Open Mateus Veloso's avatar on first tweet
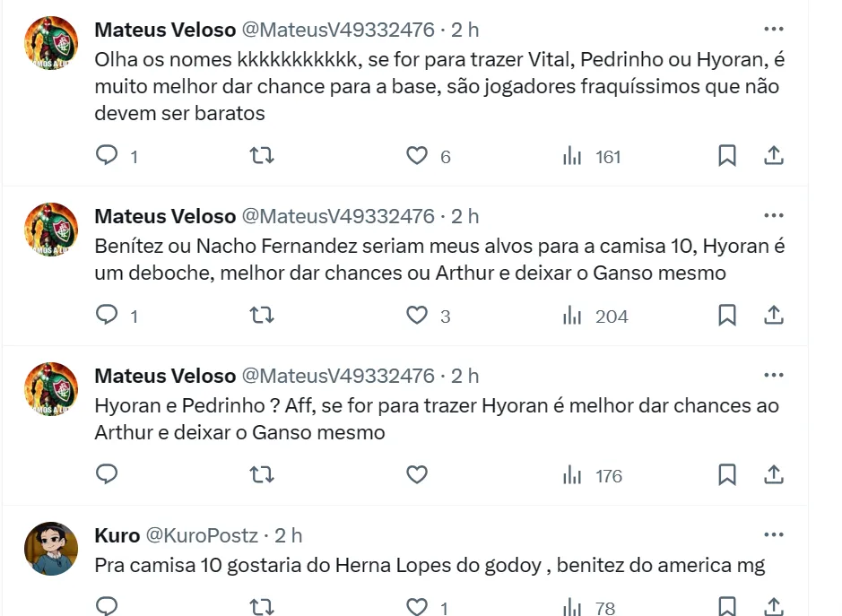842x616 pixels. coord(50,43)
